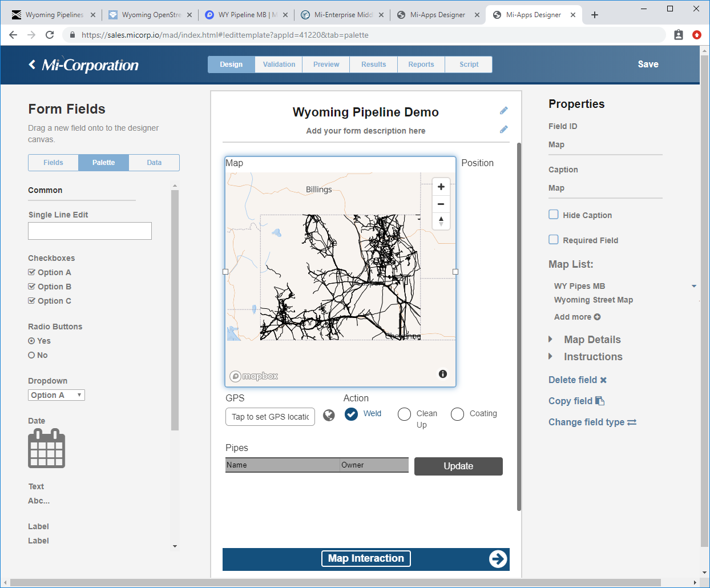Close the Wyoming Pipelines browser tab
Image resolution: width=710 pixels, height=588 pixels.
click(x=93, y=15)
